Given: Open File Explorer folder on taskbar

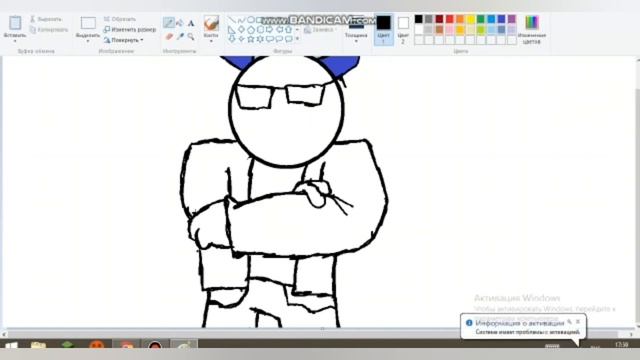Looking at the screenshot, I should point(38,346).
